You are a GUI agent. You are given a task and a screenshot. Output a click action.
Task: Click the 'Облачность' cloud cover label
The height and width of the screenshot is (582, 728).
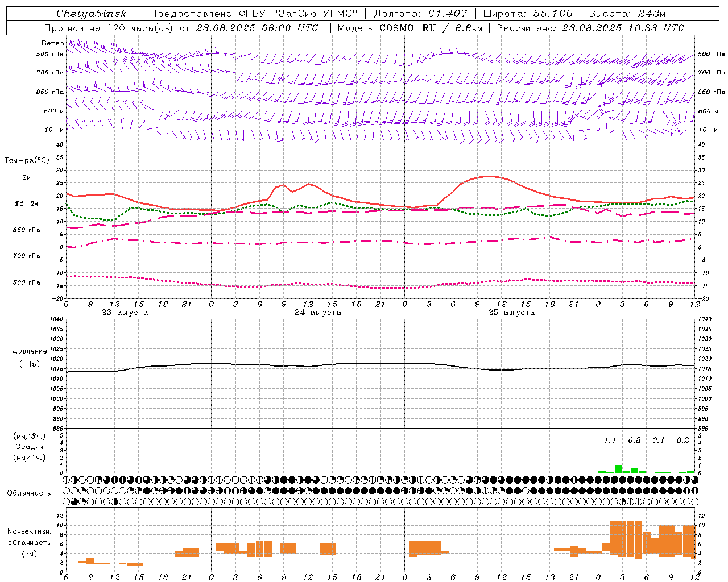coord(29,493)
